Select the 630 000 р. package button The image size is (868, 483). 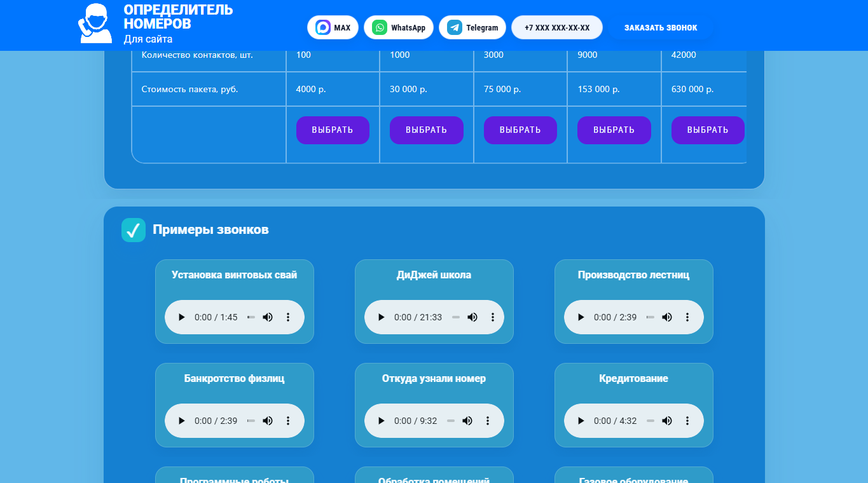click(708, 130)
